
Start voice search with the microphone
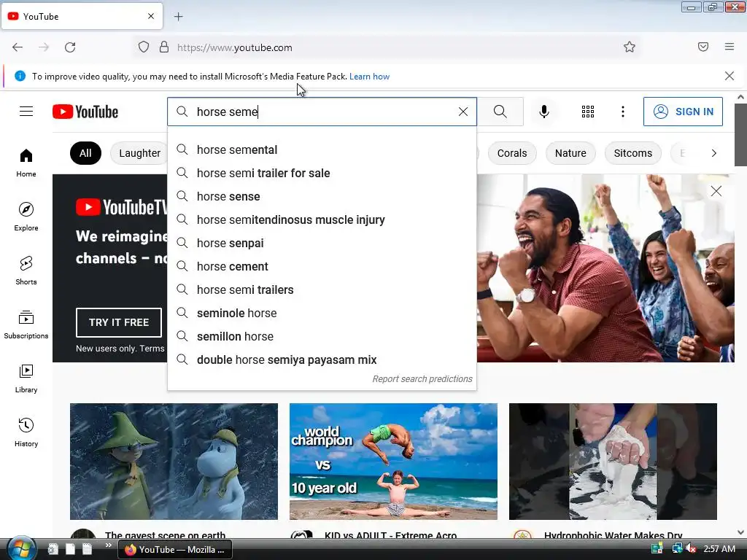[544, 112]
